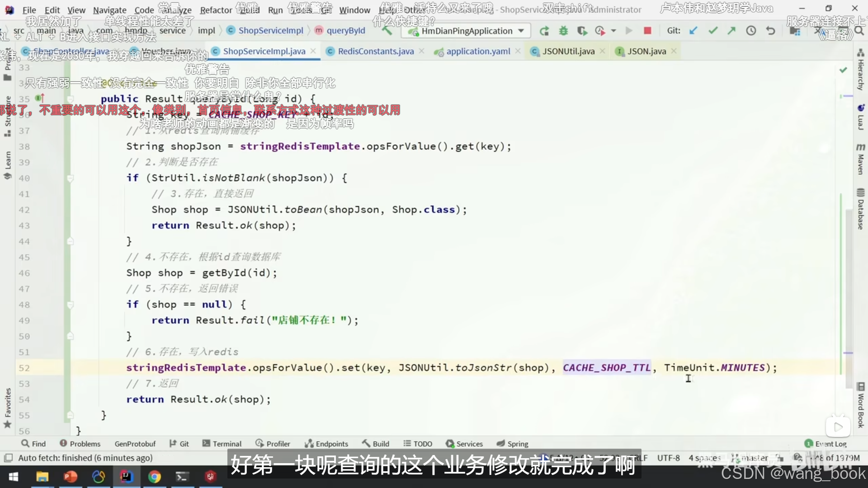This screenshot has width=868, height=488.
Task: Switch to IntelliJ IDEA taskbar icon
Action: pyautogui.click(x=127, y=477)
